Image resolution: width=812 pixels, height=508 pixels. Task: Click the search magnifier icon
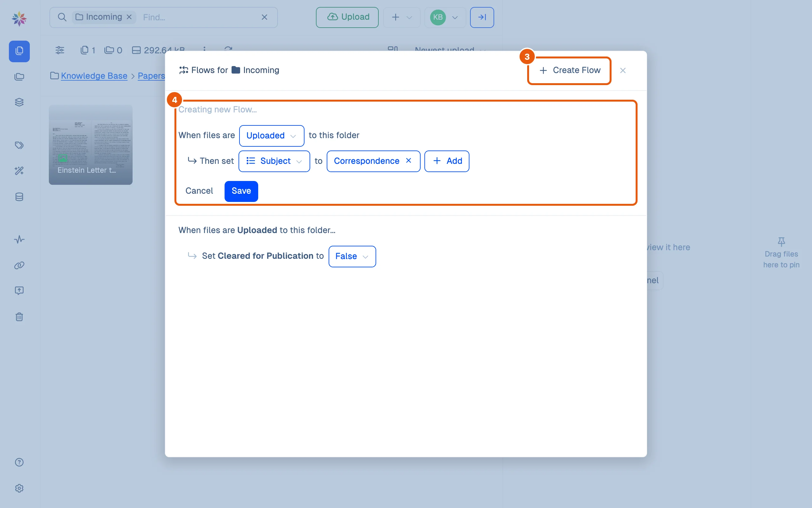[62, 17]
